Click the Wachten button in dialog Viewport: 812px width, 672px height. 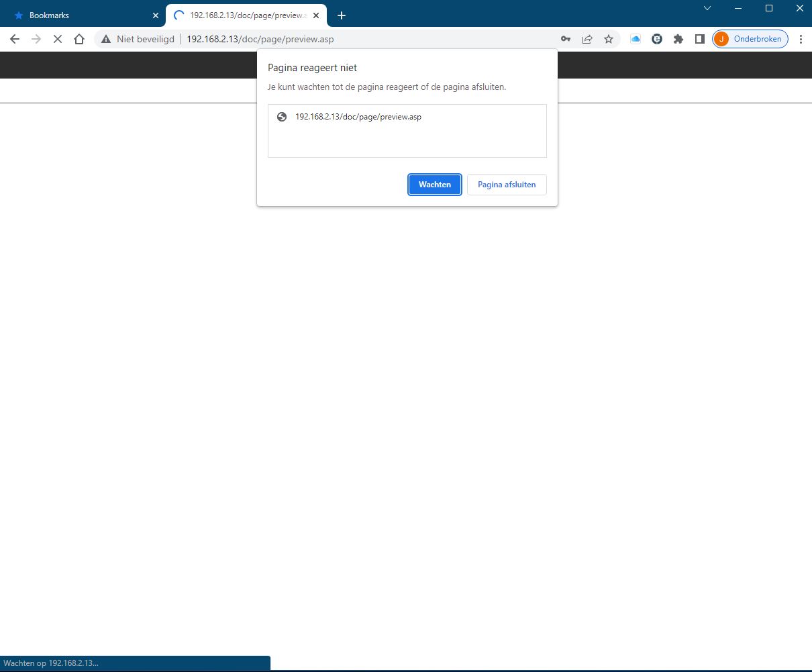coord(434,185)
